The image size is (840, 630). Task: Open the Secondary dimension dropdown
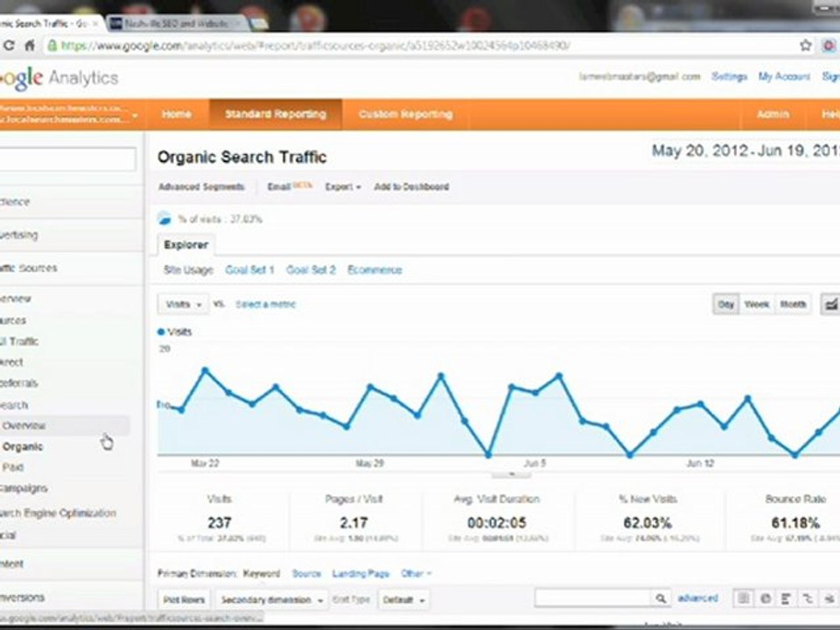(271, 600)
